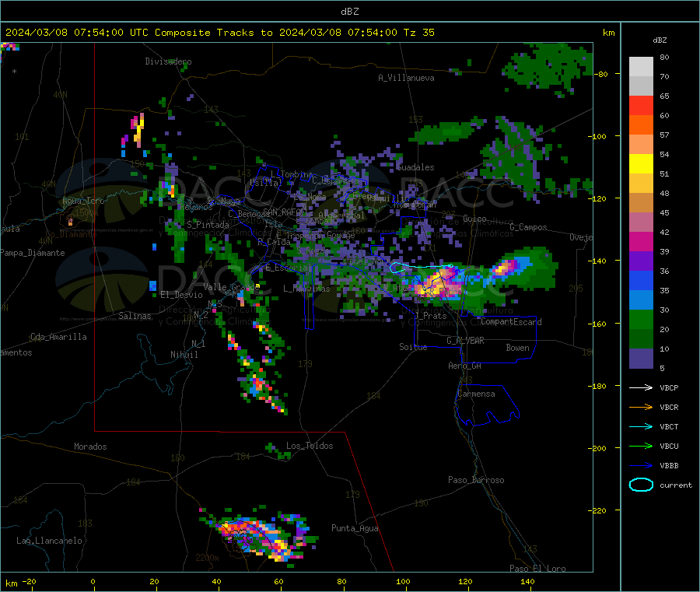The image size is (700, 592).
Task: Click the 'Morados' map label
Action: pos(90,447)
